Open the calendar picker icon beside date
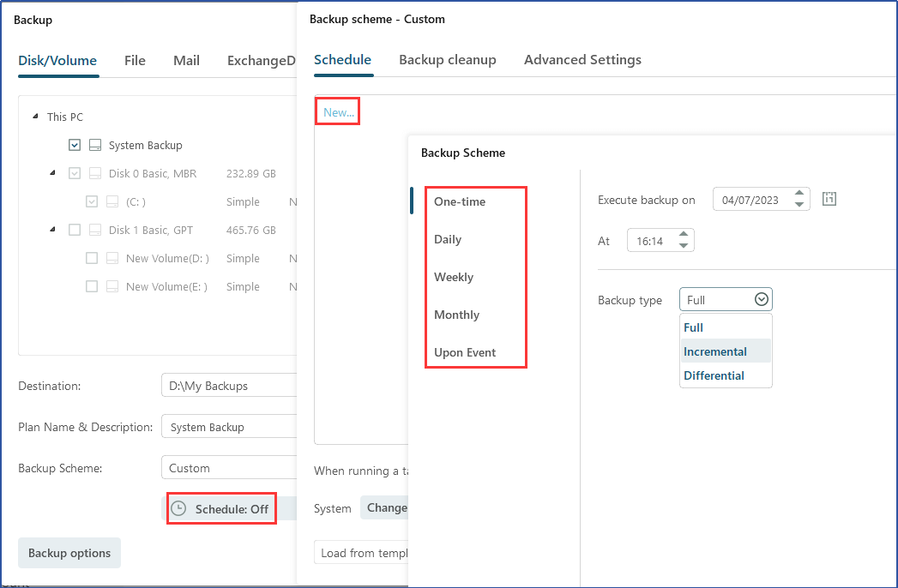 click(829, 200)
